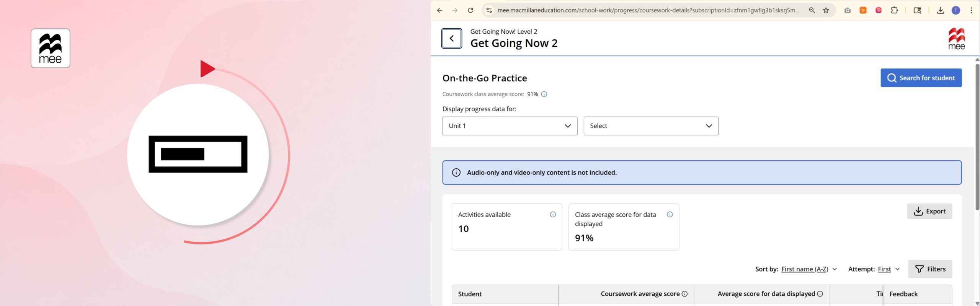
Task: Open the Extensions puzzle-piece menu
Action: (894, 10)
